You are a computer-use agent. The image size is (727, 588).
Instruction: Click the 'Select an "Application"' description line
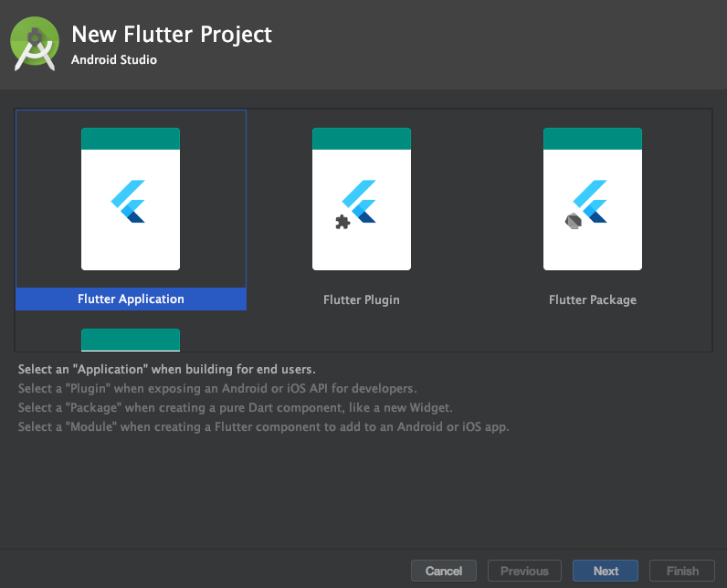coord(167,369)
